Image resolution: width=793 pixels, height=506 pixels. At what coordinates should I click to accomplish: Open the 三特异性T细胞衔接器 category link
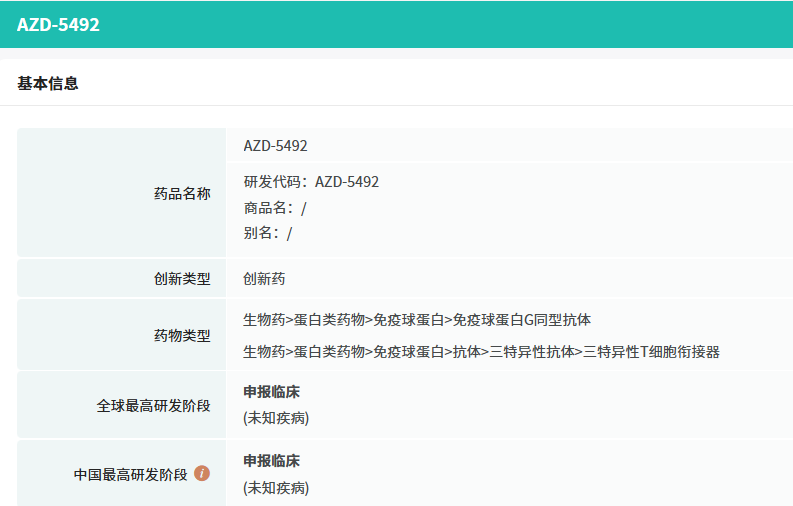[x=652, y=352]
